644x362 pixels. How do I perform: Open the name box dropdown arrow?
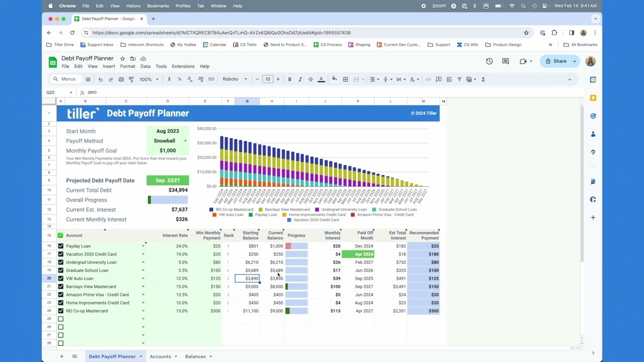[x=70, y=93]
